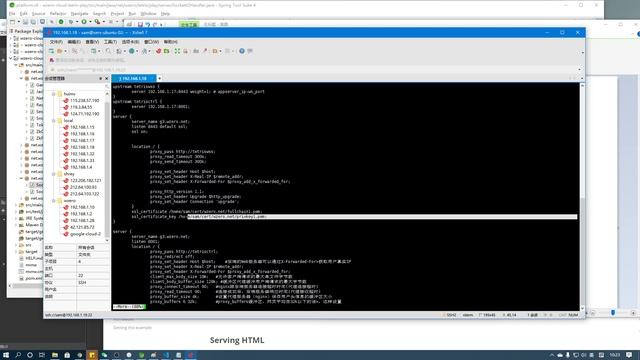Open dropdown arrow beside Font icon
This screenshot has width=640, height=360.
[x=149, y=51]
